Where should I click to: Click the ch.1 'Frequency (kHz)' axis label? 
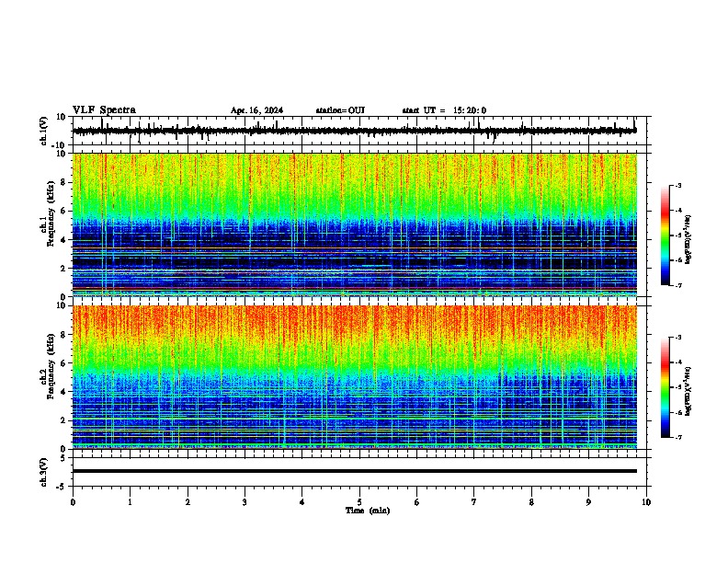coord(51,213)
